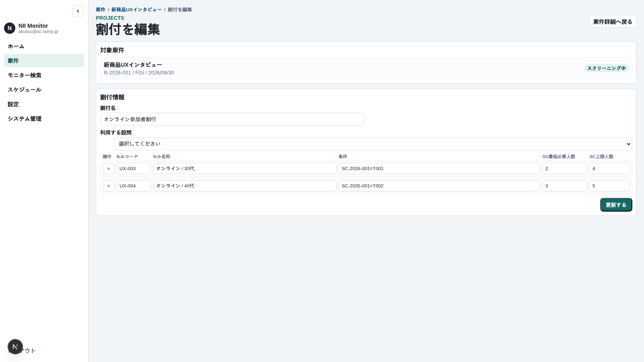Edit the UX-004 cell code field
The image size is (644, 362).
click(x=134, y=186)
